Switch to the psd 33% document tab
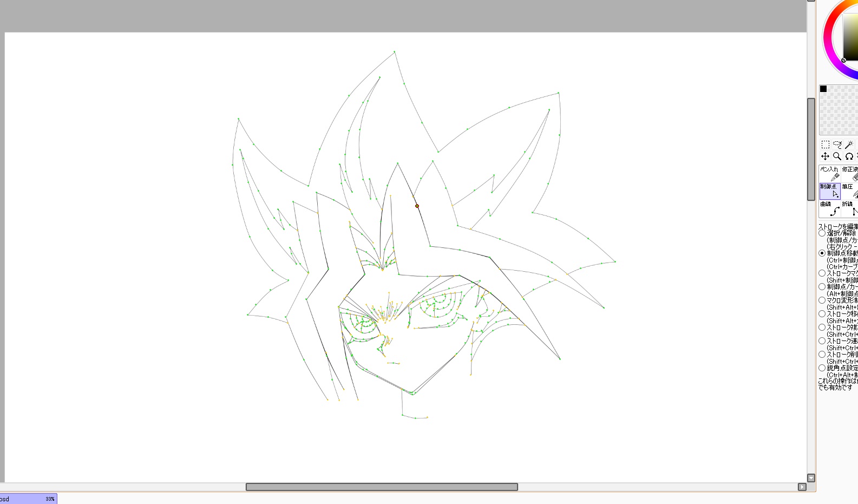This screenshot has height=504, width=858. [28, 499]
